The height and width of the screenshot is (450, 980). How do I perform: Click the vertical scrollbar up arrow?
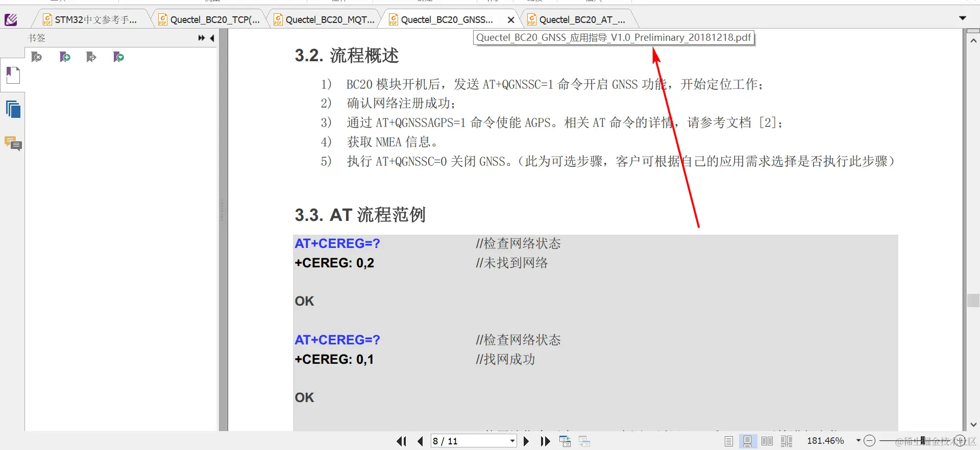[x=973, y=40]
